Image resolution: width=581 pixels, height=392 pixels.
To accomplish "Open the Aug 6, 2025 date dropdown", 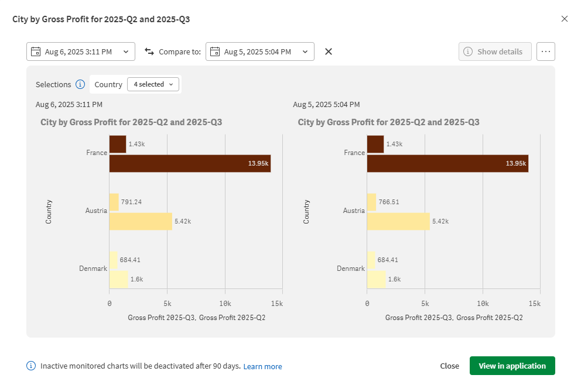I will (x=127, y=51).
